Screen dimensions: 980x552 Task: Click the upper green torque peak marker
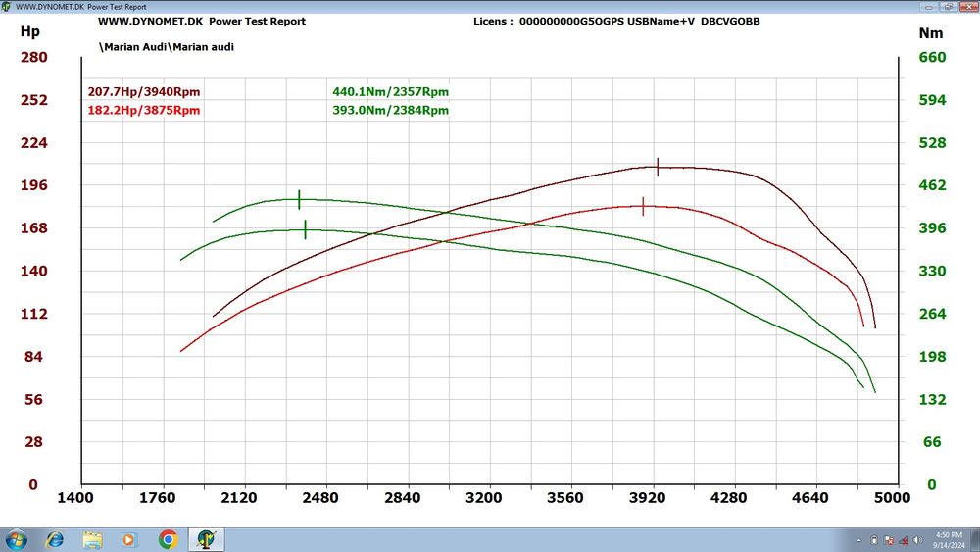[x=299, y=199]
